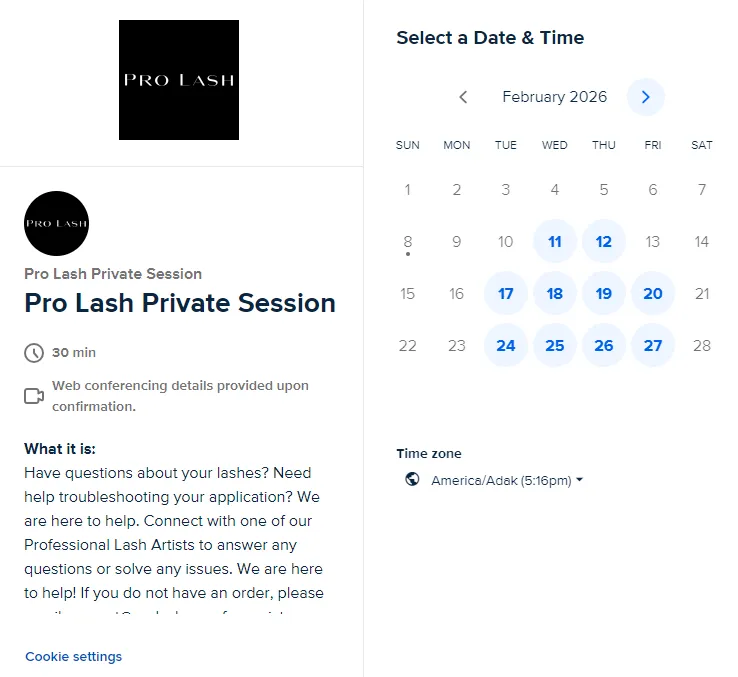Choose February 24 on the calendar

(x=506, y=346)
